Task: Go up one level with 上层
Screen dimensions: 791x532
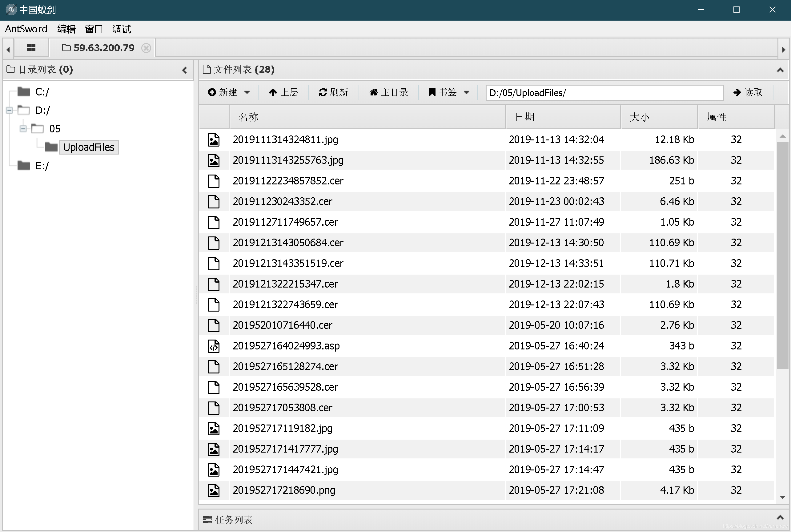Action: [x=283, y=92]
